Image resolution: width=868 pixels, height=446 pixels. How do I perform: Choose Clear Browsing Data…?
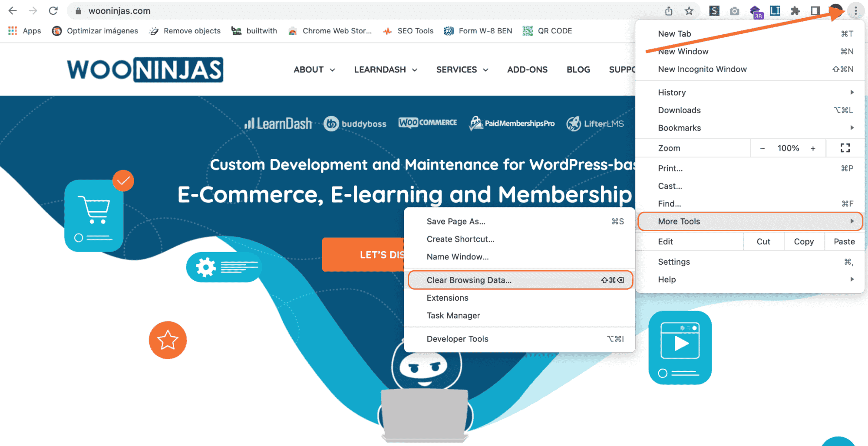[x=520, y=280]
